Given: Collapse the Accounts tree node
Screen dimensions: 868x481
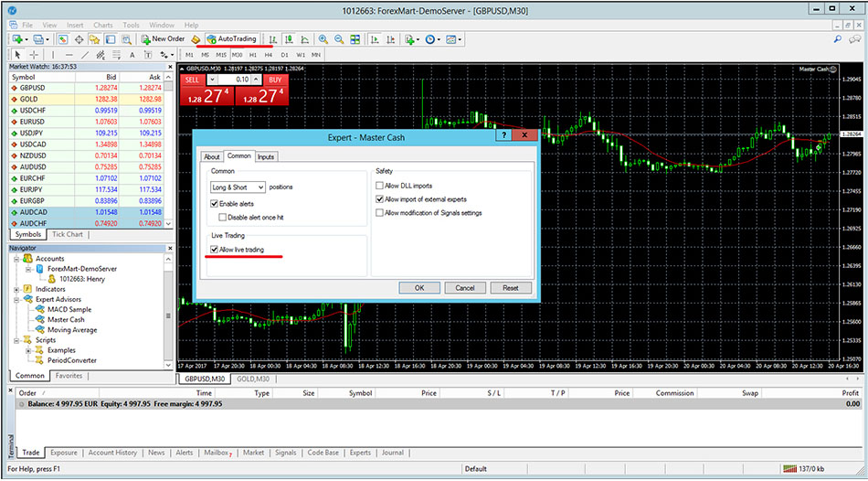Looking at the screenshot, I should [x=16, y=259].
